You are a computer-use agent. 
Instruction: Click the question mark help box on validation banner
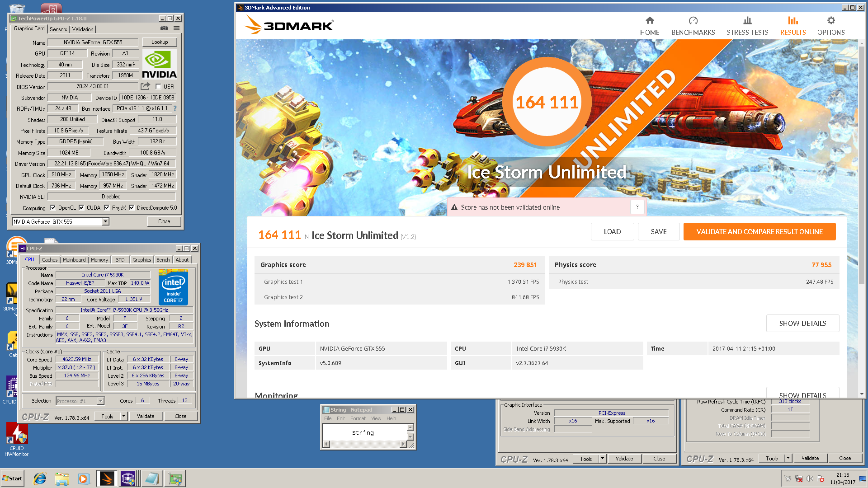coord(637,207)
